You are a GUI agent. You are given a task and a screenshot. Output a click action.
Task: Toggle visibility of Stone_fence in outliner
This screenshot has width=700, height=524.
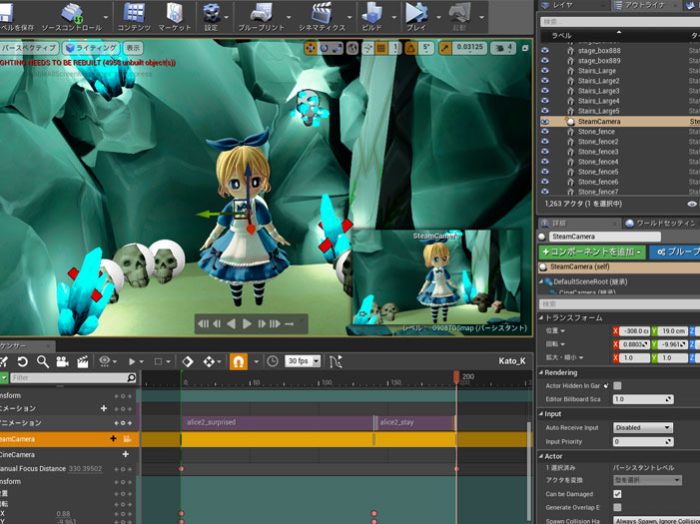coord(545,132)
